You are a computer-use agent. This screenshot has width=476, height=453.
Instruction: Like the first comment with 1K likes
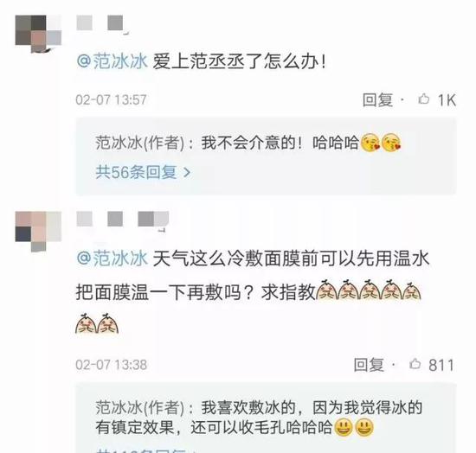(424, 99)
